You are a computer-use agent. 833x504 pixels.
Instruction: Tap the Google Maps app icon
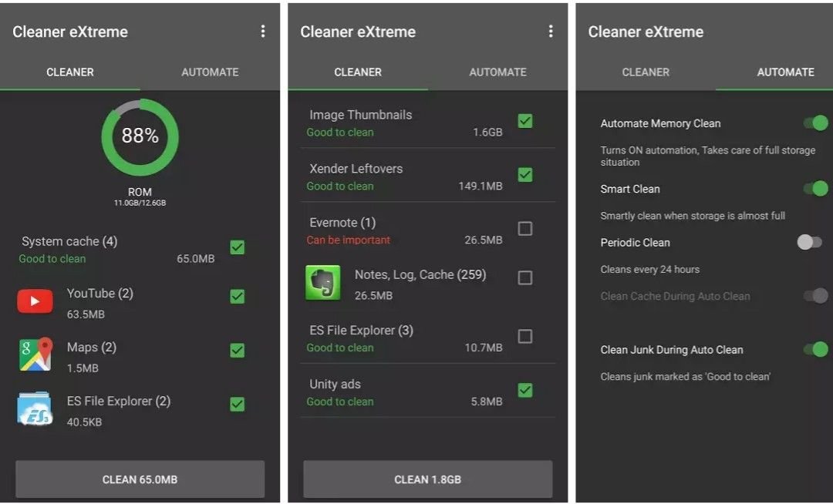tap(35, 354)
